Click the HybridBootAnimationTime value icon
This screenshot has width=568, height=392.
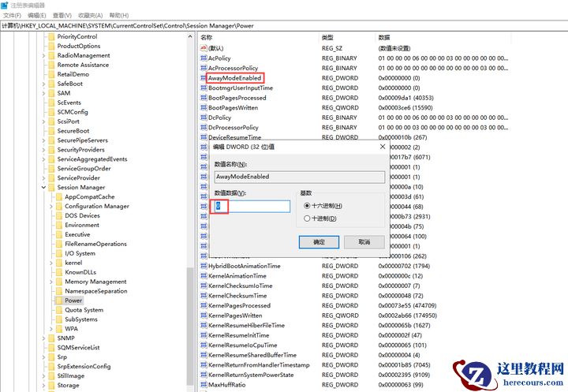coord(204,266)
